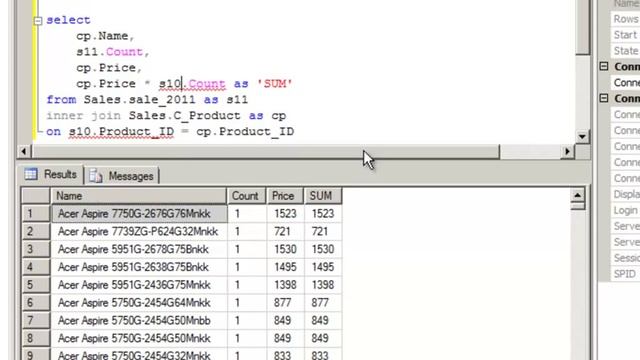The height and width of the screenshot is (360, 640).
Task: Click the Messages tab page icon
Action: pos(96,176)
